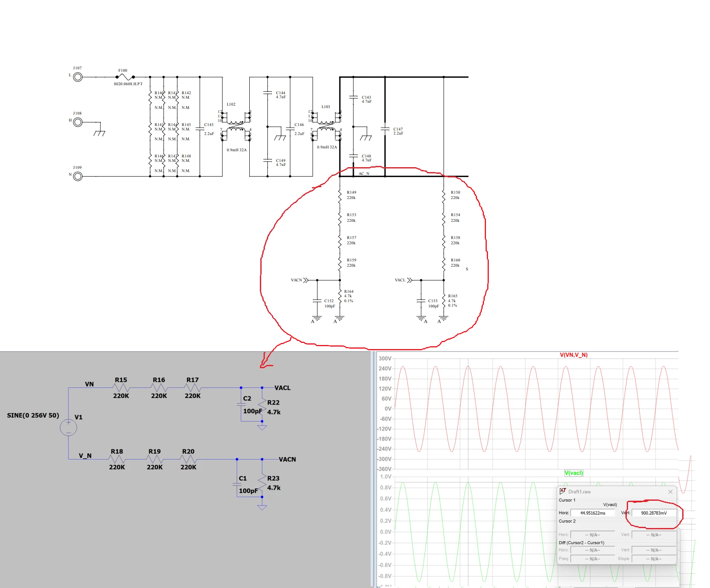Click the green V(vacl) trace label

click(x=574, y=473)
